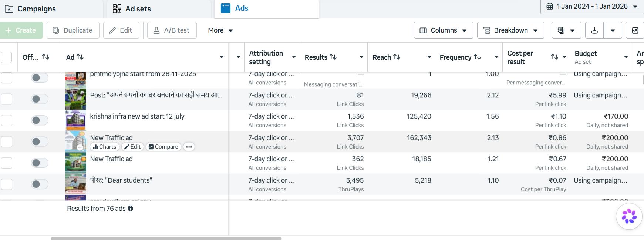Viewport: 644px width, 240px height.
Task: Open the More menu
Action: pyautogui.click(x=220, y=30)
